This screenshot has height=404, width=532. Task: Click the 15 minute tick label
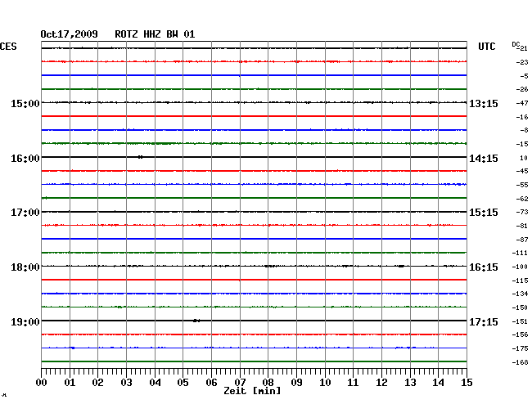467,383
